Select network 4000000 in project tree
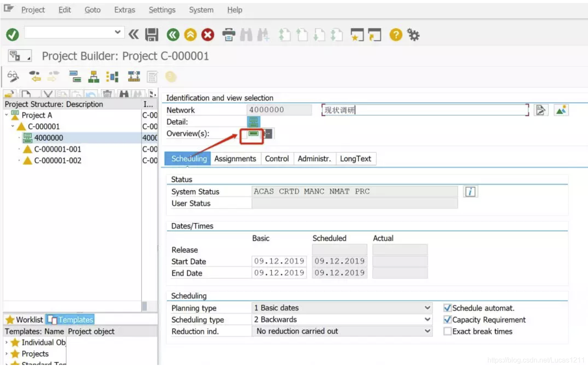 49,138
